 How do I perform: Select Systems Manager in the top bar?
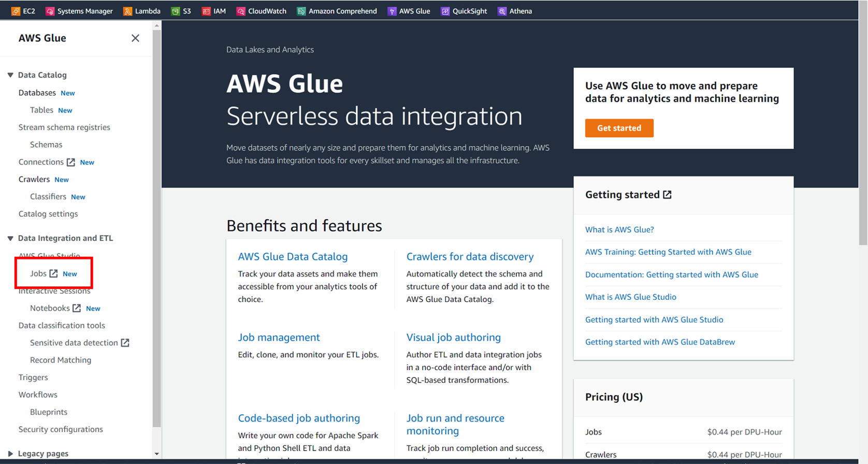click(78, 10)
